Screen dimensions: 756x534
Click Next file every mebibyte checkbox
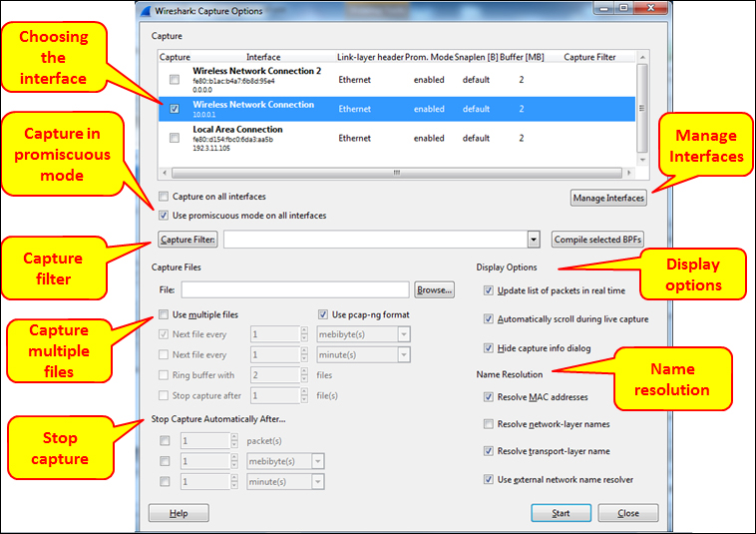(164, 334)
